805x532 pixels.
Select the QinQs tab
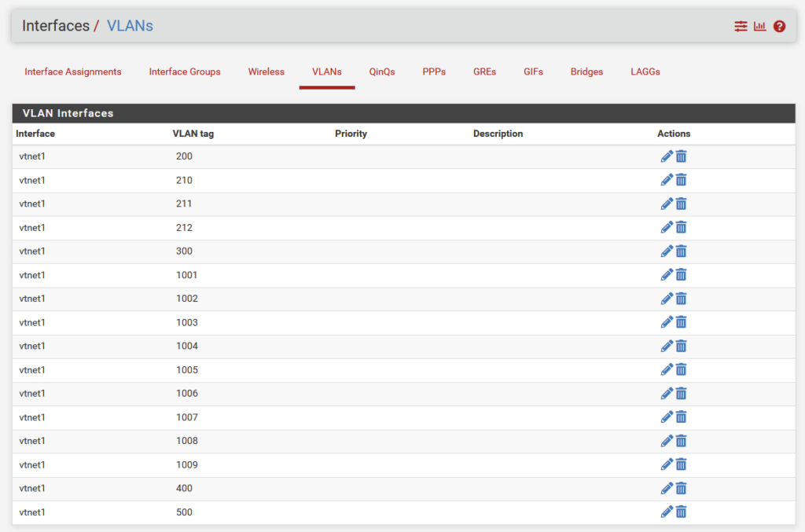pyautogui.click(x=382, y=72)
